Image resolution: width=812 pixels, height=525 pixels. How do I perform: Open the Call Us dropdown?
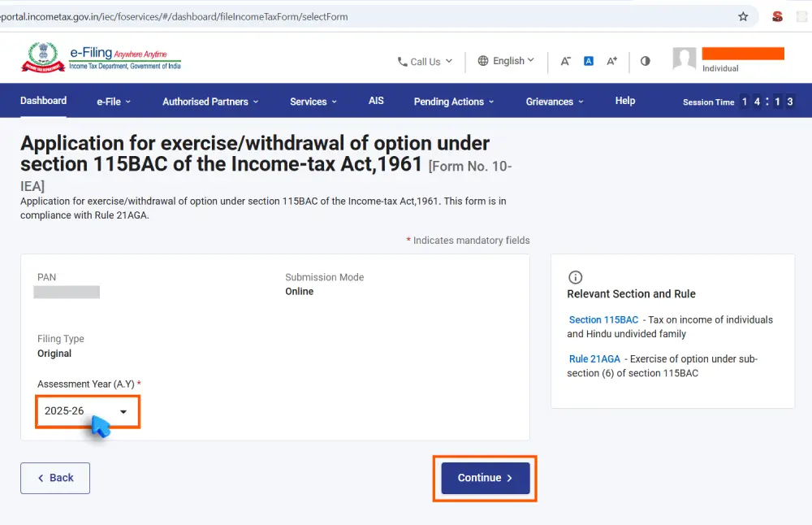[425, 62]
